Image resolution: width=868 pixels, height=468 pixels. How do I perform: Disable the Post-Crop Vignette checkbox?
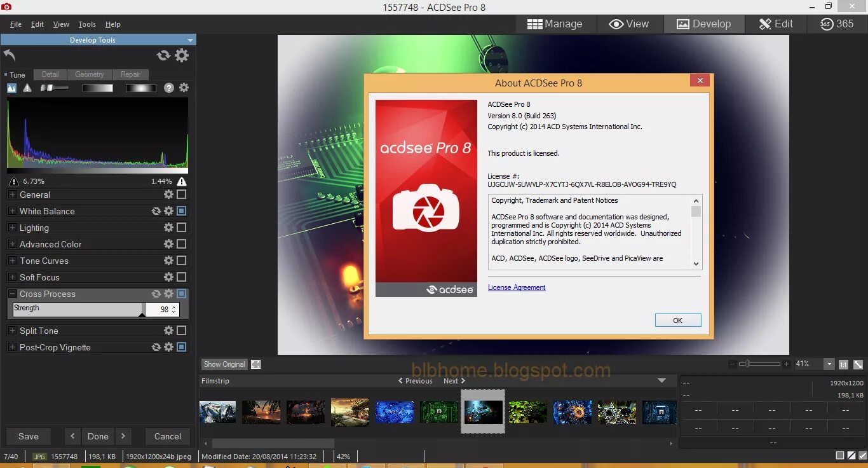[182, 347]
